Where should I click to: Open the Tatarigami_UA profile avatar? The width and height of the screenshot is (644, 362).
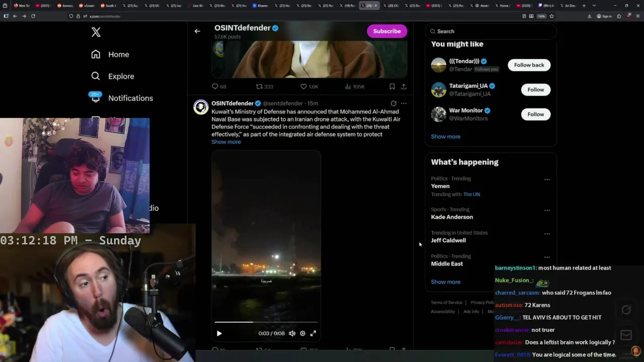(439, 89)
